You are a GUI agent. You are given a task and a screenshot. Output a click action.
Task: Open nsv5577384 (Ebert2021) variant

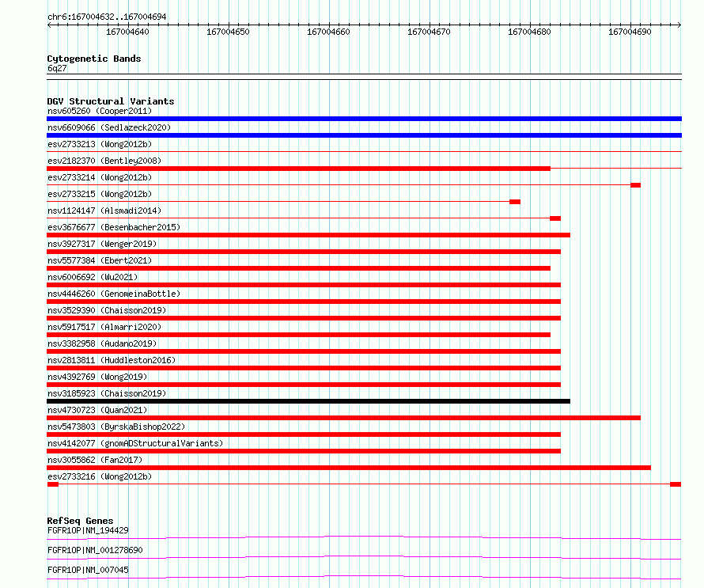click(x=100, y=260)
